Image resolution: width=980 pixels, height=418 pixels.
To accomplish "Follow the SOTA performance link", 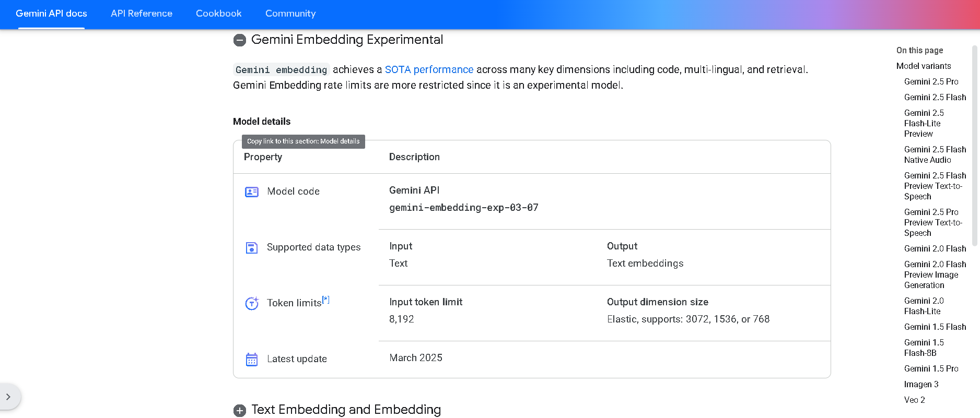I will point(429,69).
